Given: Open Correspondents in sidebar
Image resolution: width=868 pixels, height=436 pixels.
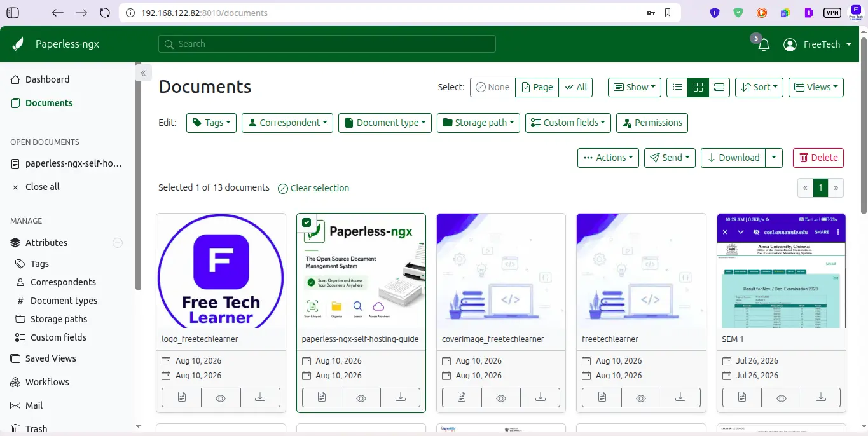Looking at the screenshot, I should click(x=63, y=282).
